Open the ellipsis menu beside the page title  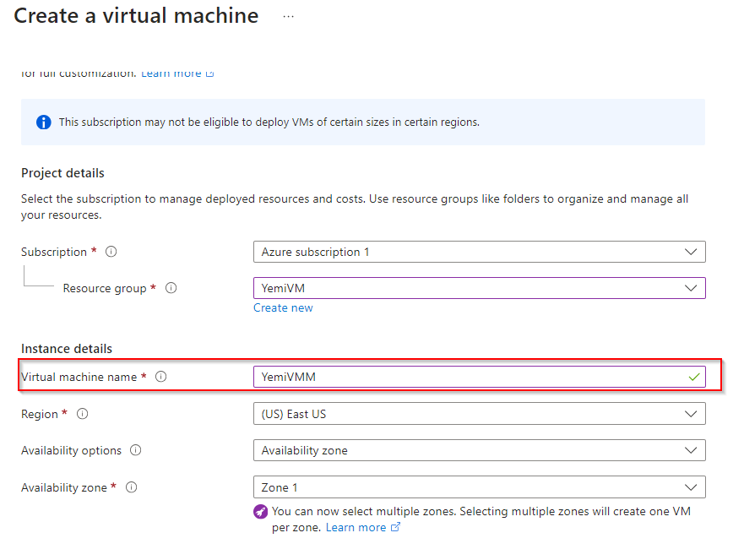click(288, 16)
